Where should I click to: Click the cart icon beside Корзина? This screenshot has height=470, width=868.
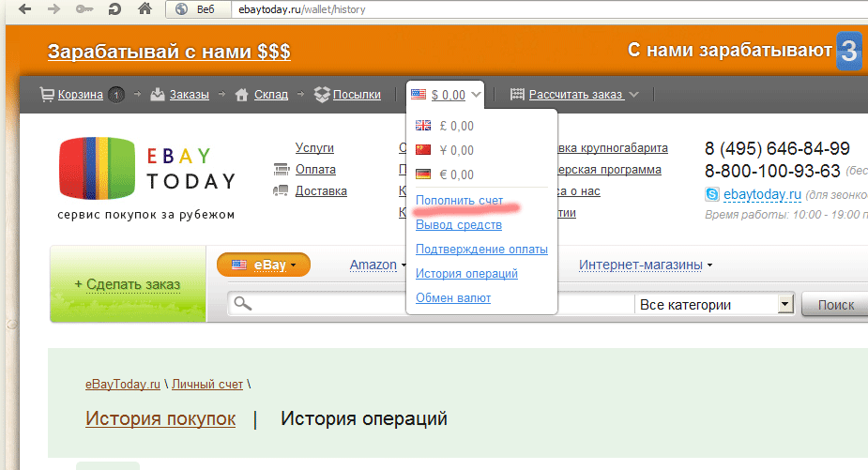point(47,95)
